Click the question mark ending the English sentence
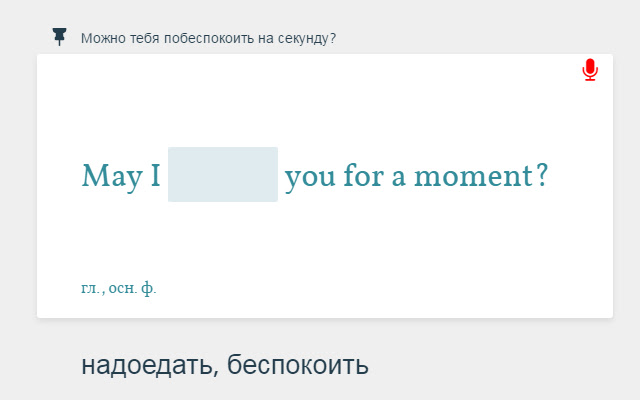Screen dimensions: 640x400 541,177
